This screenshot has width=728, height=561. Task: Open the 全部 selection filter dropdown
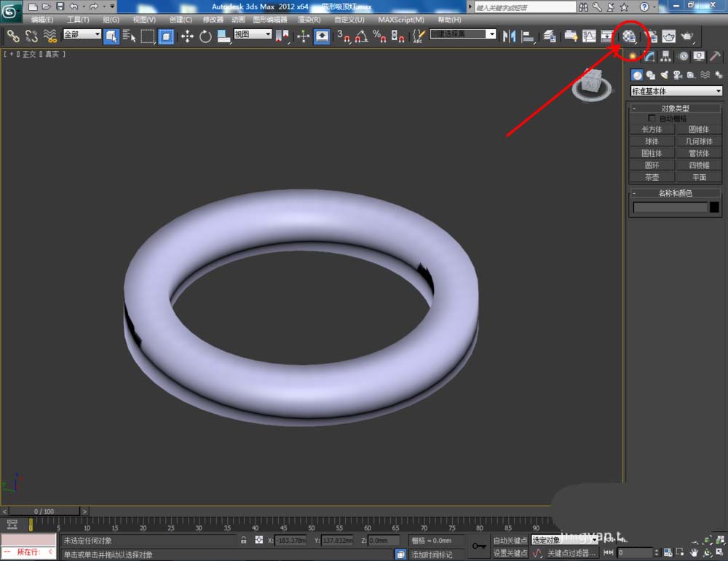[x=82, y=34]
